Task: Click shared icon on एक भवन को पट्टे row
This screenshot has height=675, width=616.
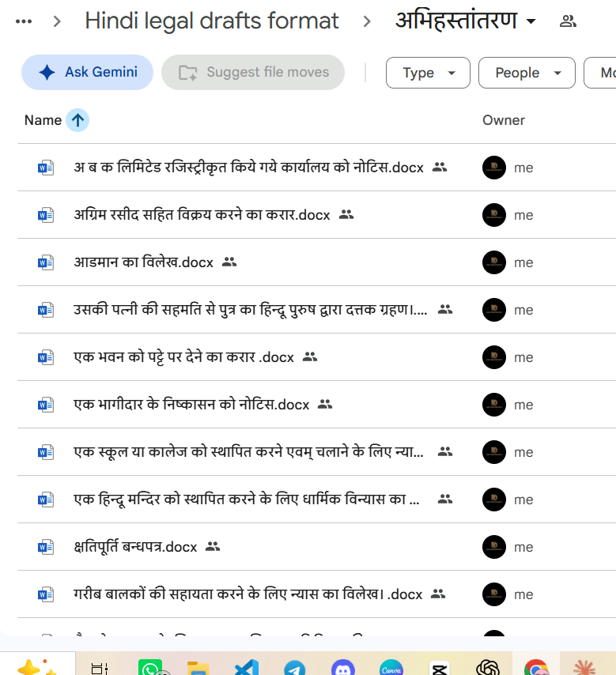Action: 310,356
